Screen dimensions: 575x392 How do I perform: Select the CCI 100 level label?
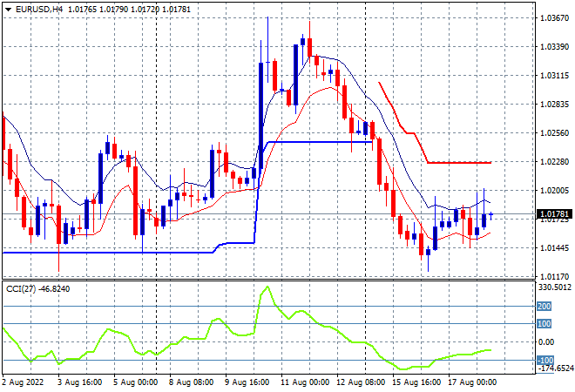[x=544, y=324]
